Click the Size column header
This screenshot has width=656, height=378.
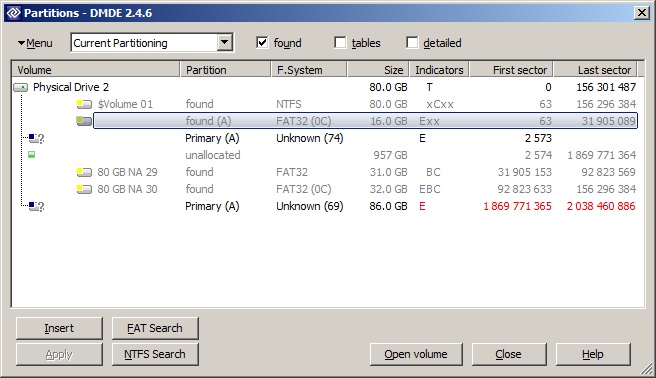coord(378,69)
